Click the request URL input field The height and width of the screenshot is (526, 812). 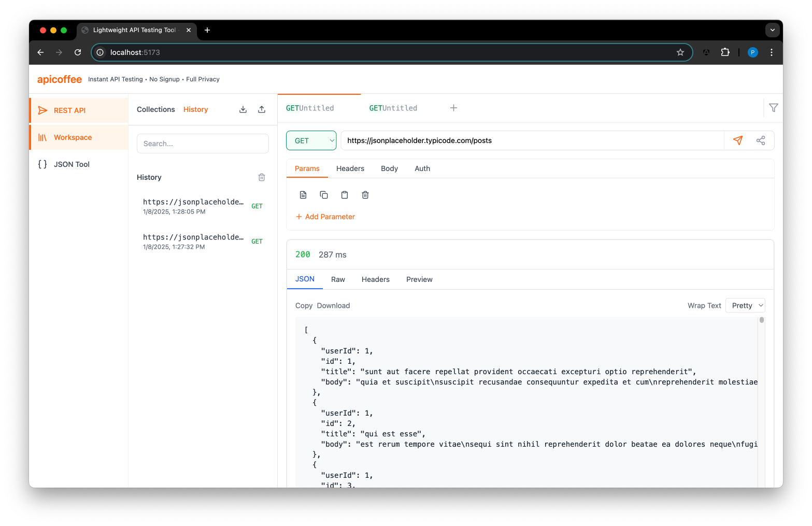point(532,140)
